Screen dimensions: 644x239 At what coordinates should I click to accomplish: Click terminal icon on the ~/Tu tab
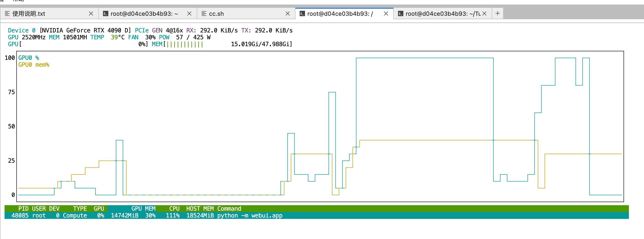coord(400,13)
